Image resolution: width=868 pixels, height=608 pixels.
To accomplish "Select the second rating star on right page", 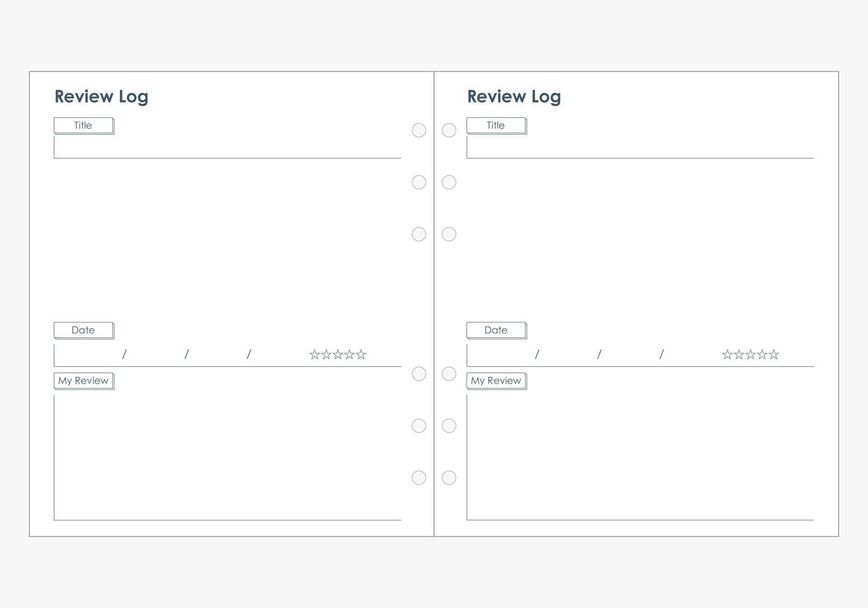I will pos(739,354).
